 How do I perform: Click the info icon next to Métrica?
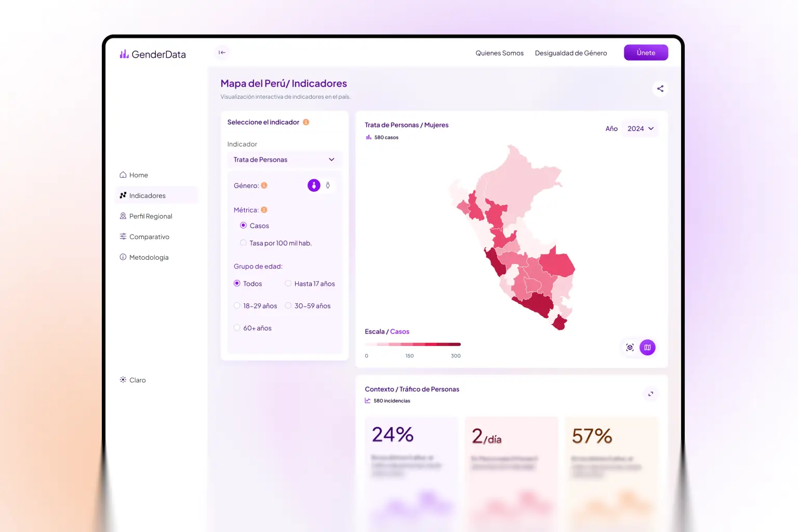tap(264, 210)
